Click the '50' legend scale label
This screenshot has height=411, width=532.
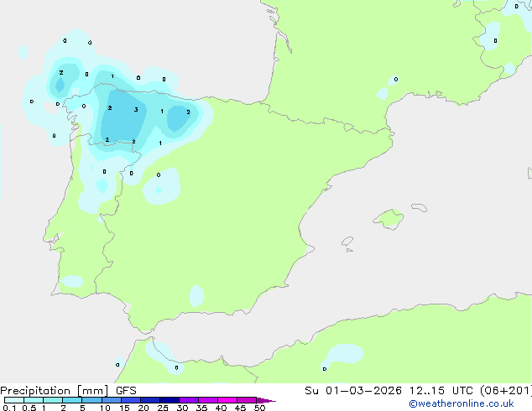tap(259, 408)
